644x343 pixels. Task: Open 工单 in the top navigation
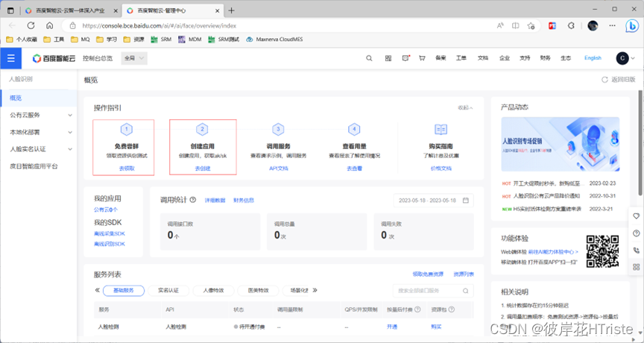(461, 58)
